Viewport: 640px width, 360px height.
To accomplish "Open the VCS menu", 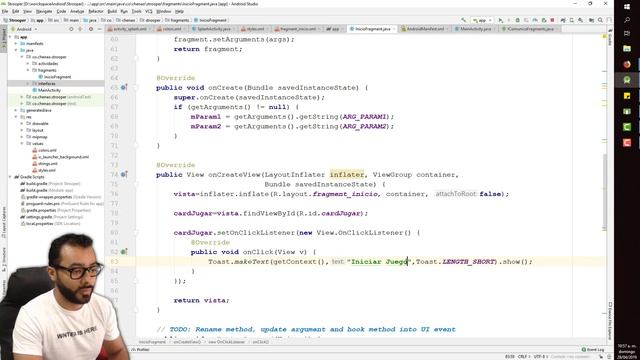I will (149, 11).
